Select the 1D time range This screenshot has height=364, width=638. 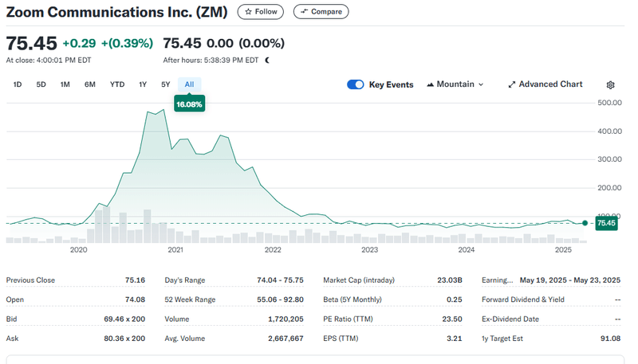pos(18,84)
